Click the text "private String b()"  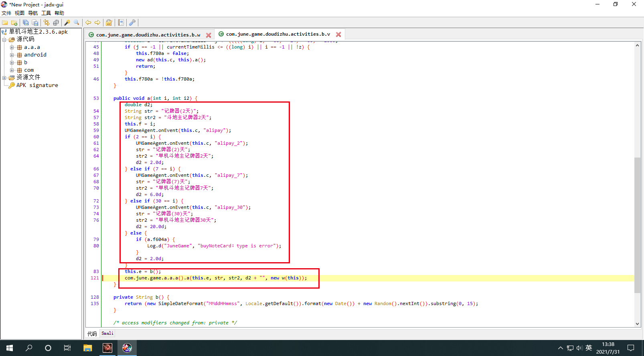(x=139, y=297)
